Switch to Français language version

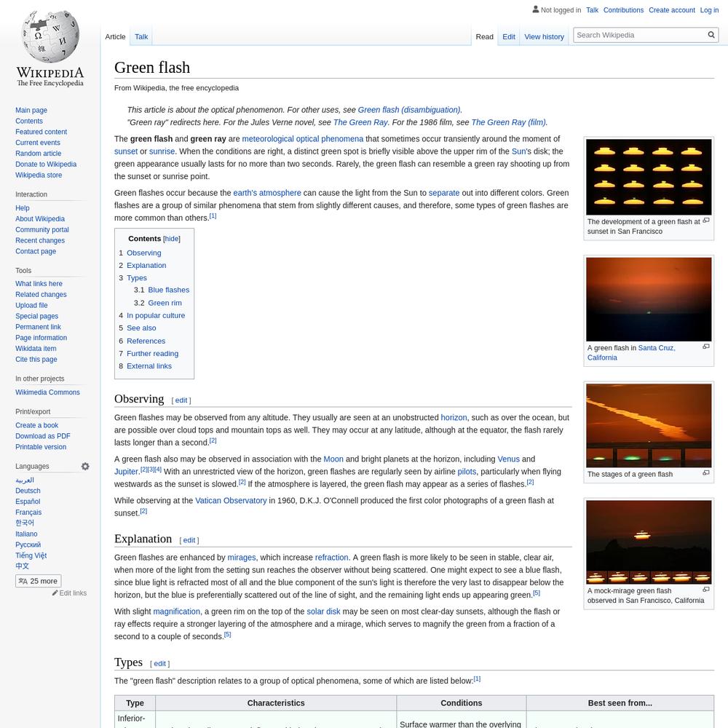point(28,512)
